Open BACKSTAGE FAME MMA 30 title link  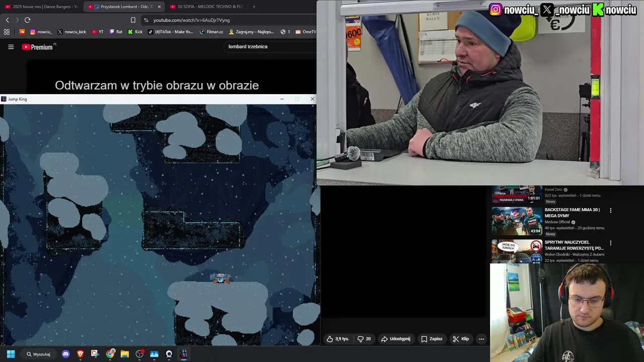click(572, 213)
